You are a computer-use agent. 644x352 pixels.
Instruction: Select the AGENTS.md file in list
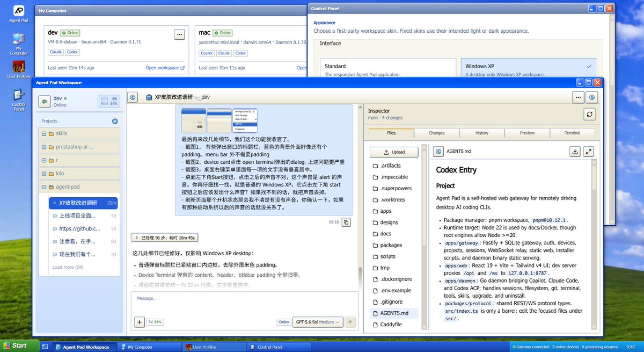(x=394, y=313)
